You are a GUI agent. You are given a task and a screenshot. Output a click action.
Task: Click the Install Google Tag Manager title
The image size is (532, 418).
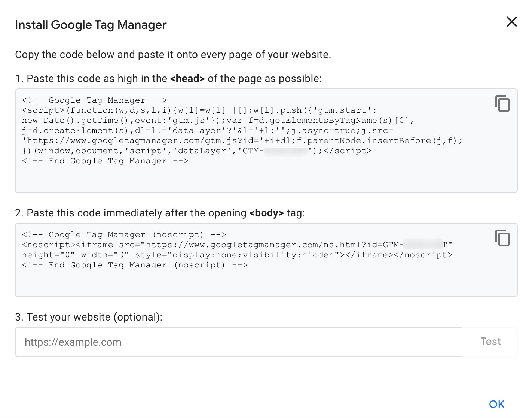pyautogui.click(x=91, y=25)
